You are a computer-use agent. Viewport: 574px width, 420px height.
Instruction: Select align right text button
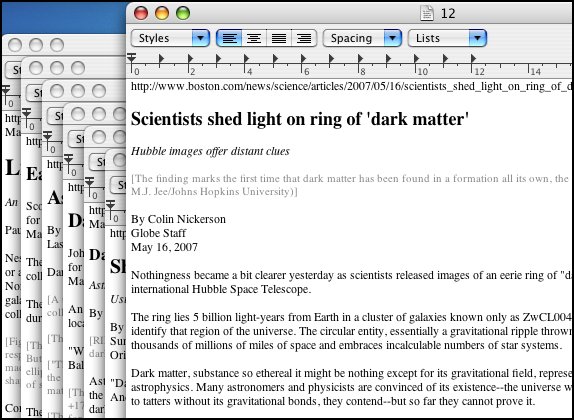[x=304, y=38]
